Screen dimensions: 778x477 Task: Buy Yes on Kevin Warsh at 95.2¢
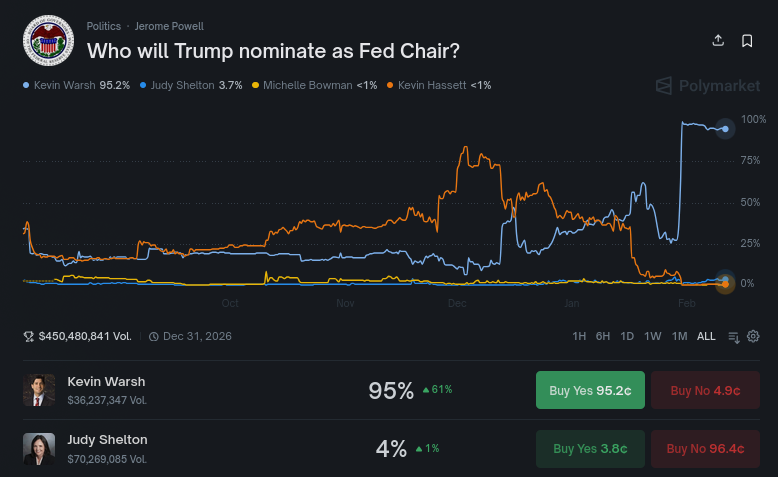click(590, 390)
